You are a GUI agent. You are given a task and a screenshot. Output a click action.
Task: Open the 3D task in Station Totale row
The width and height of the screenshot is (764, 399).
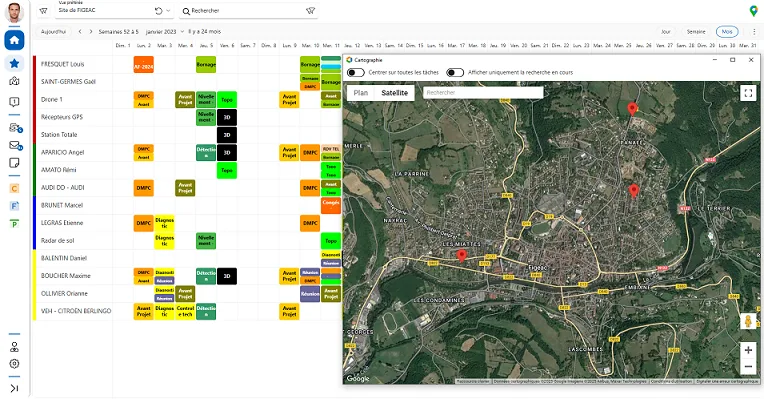[x=227, y=135]
